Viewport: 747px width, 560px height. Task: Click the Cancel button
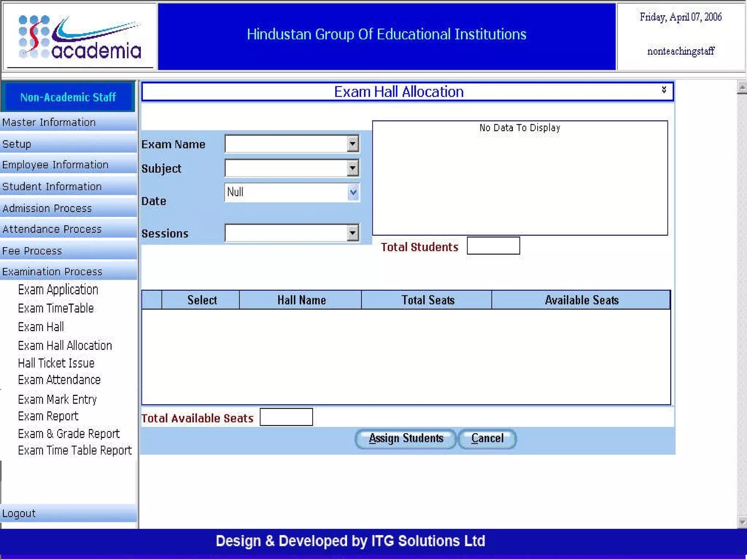click(487, 438)
